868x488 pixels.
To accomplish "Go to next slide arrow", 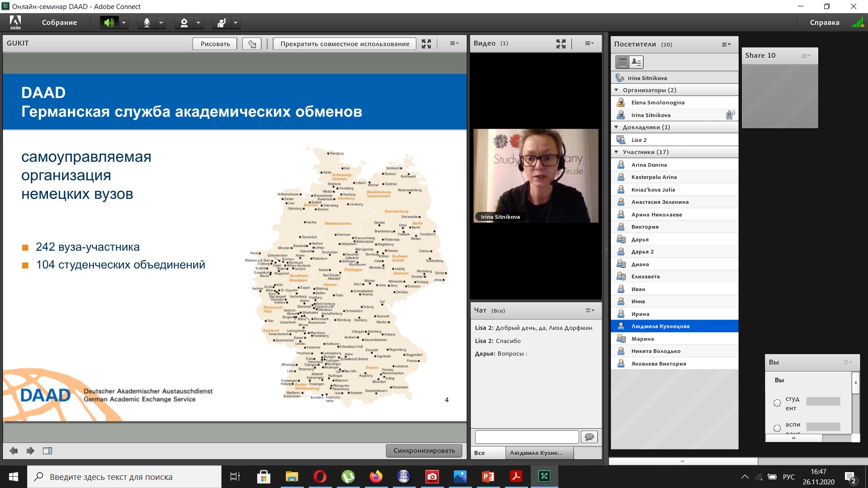I will [x=30, y=450].
